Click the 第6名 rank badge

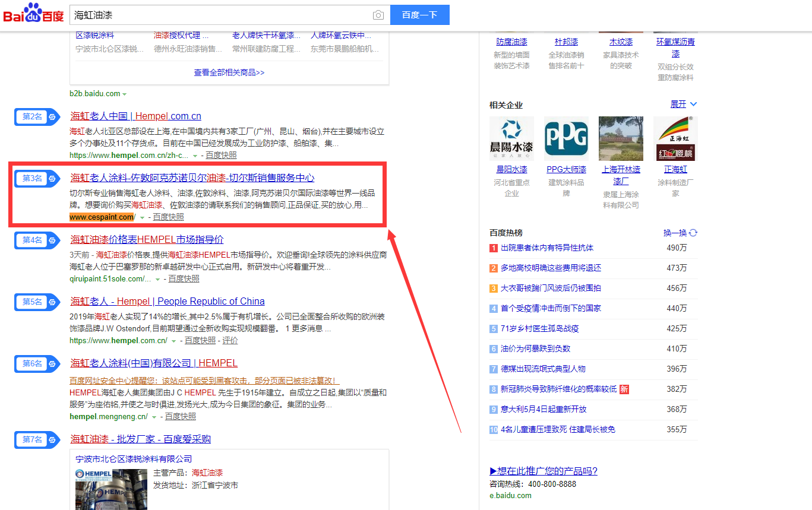tap(37, 363)
